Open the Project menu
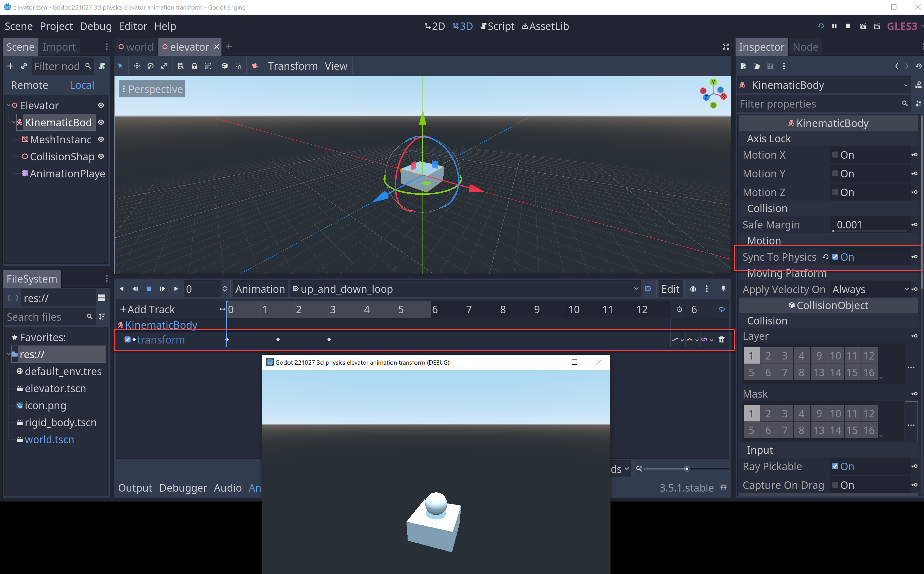Viewport: 924px width, 574px height. tap(56, 26)
